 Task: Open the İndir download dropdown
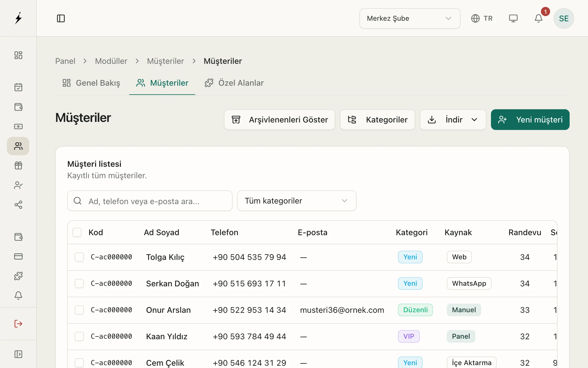[x=453, y=120]
